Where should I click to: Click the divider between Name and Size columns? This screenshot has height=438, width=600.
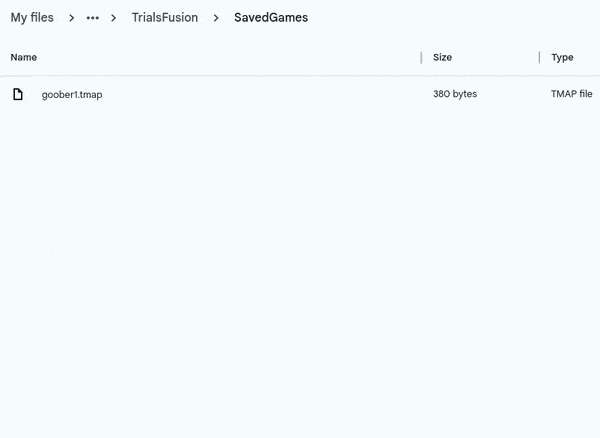(x=421, y=57)
